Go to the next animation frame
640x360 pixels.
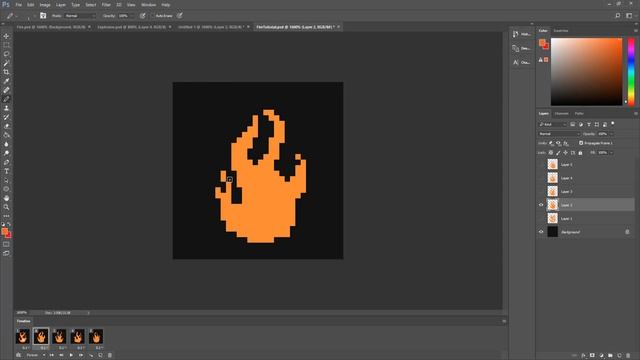[x=81, y=355]
